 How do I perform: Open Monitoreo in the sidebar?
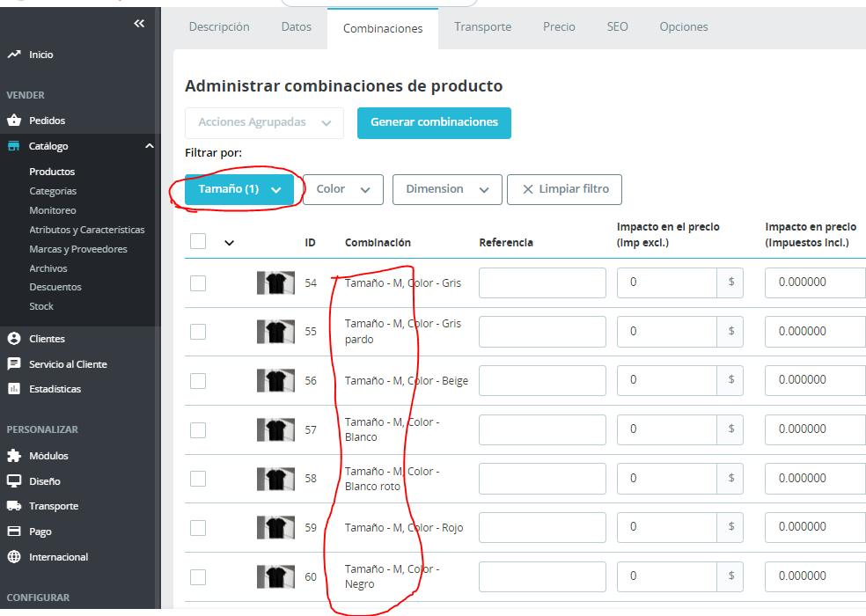click(x=53, y=210)
